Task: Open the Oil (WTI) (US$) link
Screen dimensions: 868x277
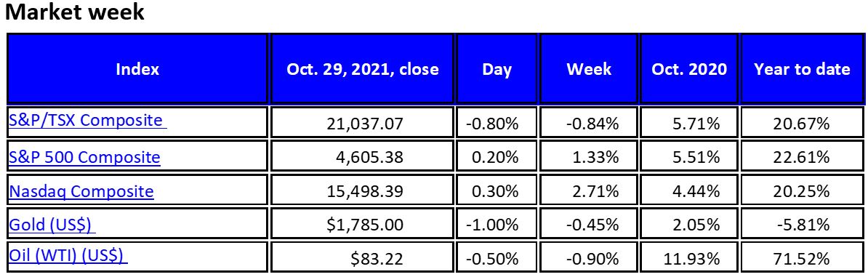Action: [68, 256]
